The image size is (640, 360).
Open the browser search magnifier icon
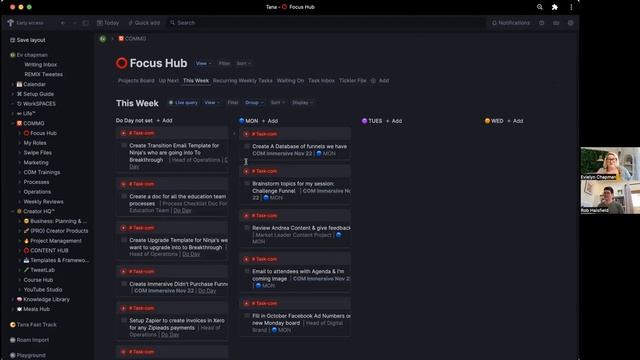(540, 7)
